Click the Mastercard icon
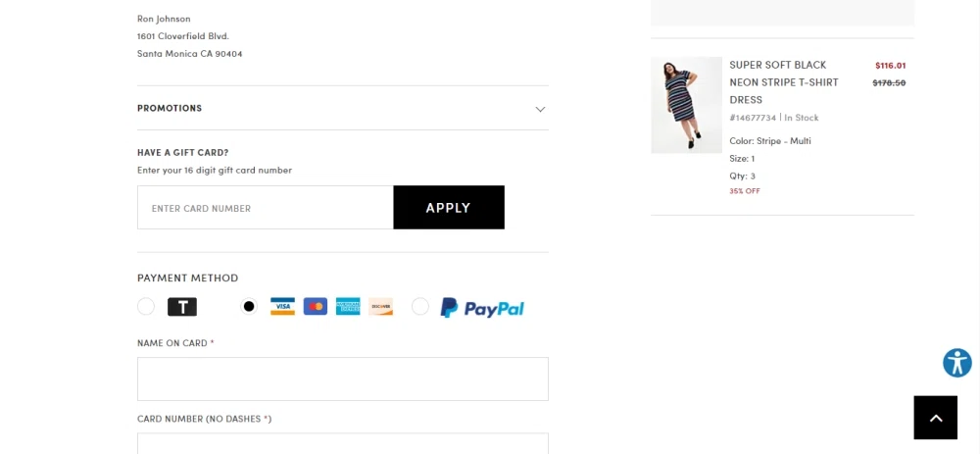The width and height of the screenshot is (980, 454). 316,306
